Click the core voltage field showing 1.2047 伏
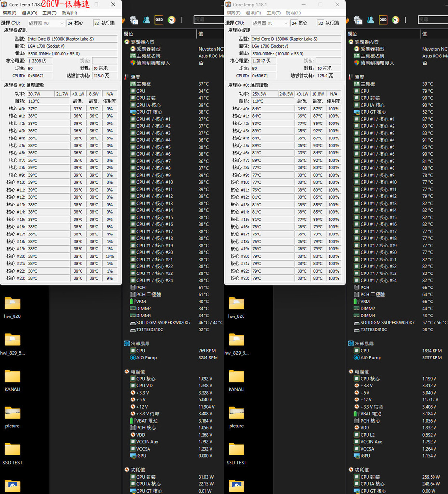The width and height of the screenshot is (448, 494). (263, 61)
